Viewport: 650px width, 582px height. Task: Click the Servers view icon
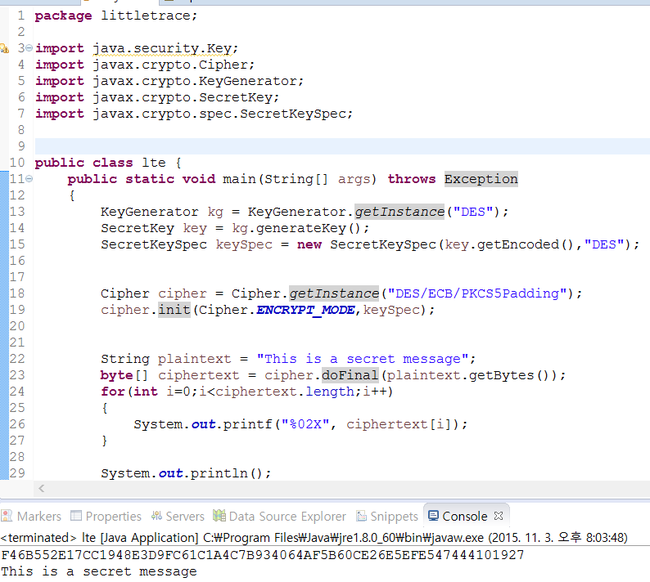coord(157,516)
